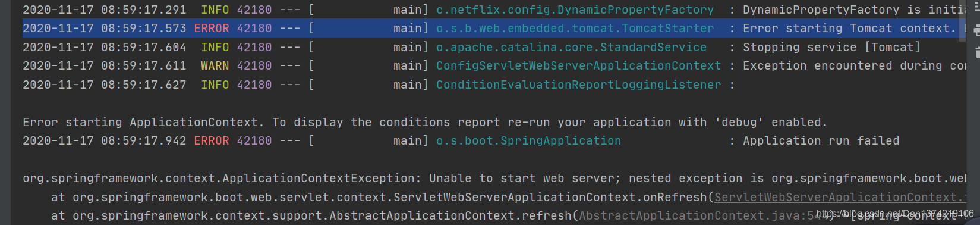Click the ConfigServletWebServerApplicationContext logger name
Image resolution: width=980 pixels, height=225 pixels.
tap(578, 65)
